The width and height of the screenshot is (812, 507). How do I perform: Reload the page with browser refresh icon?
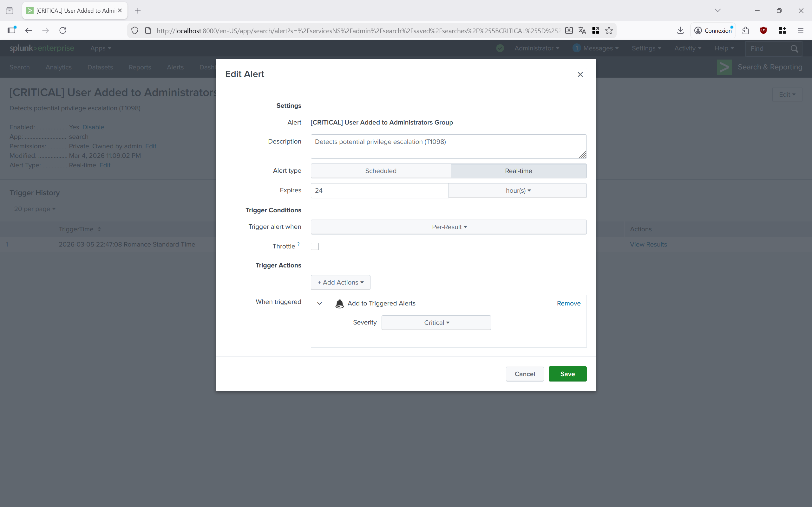pos(63,30)
